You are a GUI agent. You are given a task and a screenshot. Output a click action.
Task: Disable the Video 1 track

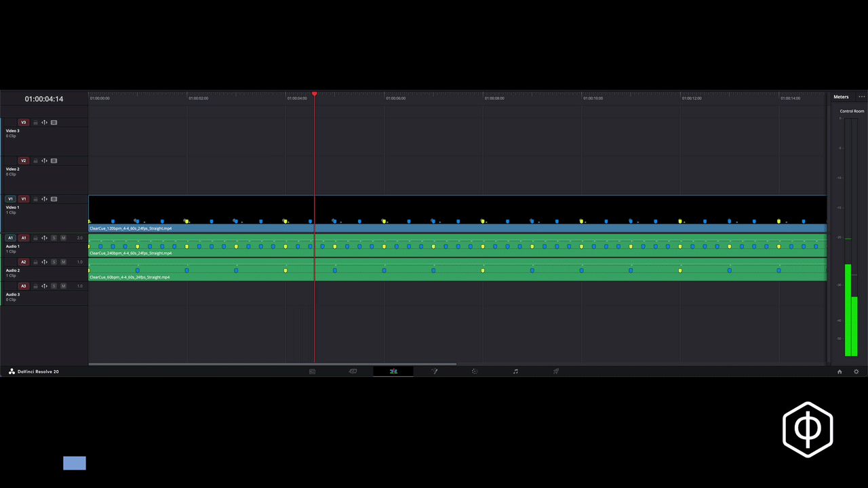(x=54, y=199)
